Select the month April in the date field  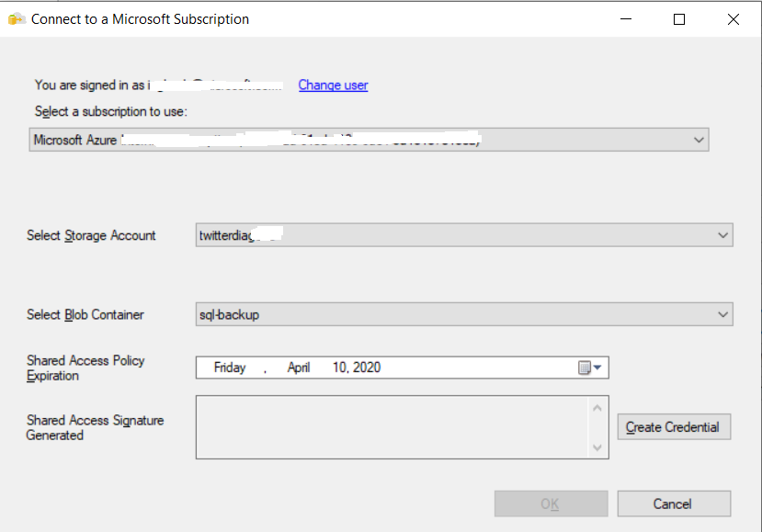coord(299,368)
